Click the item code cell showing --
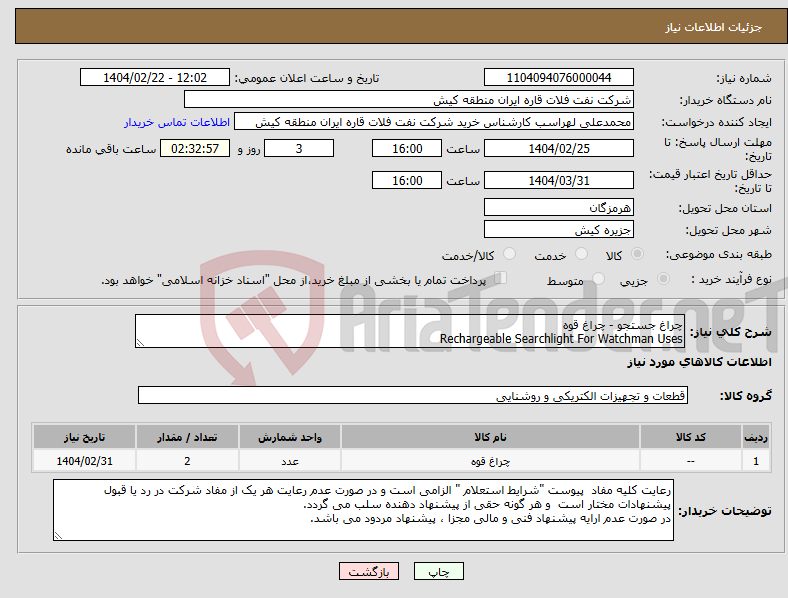Viewport: 788px width, 598px height. click(x=691, y=461)
